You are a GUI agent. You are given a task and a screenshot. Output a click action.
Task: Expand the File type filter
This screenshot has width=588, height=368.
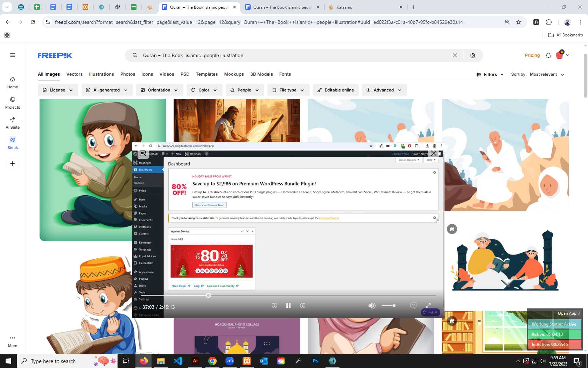point(288,90)
